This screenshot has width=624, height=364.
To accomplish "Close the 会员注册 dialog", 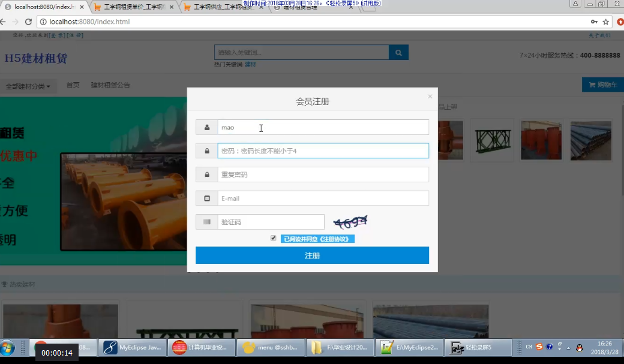I will tap(430, 97).
